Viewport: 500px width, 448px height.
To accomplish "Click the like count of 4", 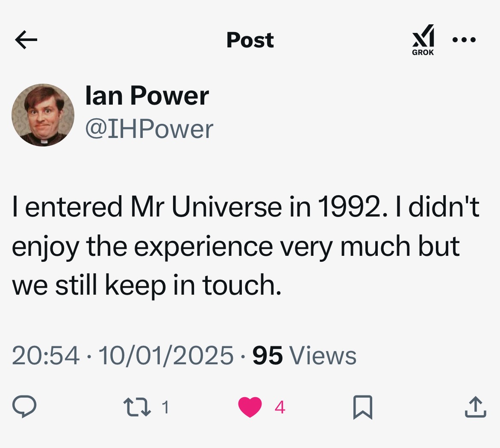I will [x=279, y=407].
